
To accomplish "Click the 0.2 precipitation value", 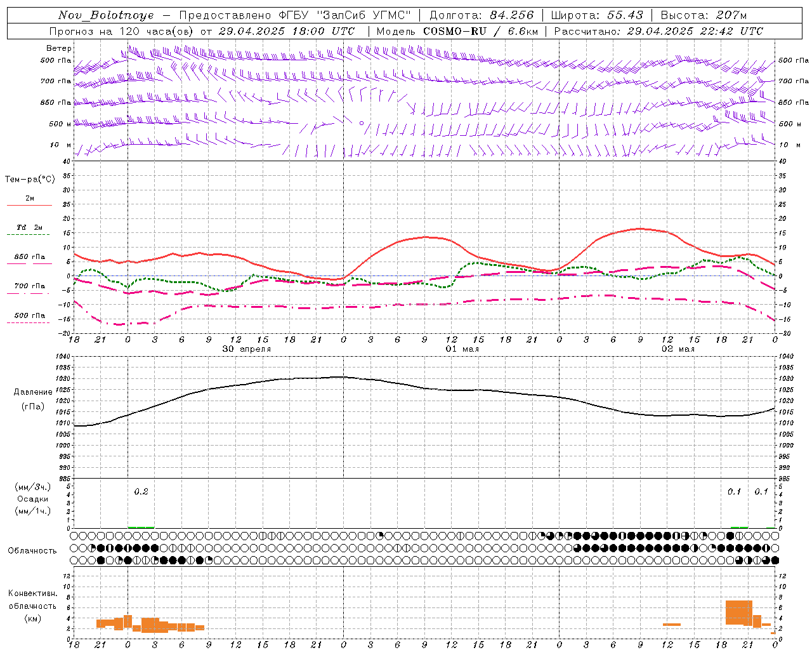I will click(x=141, y=491).
